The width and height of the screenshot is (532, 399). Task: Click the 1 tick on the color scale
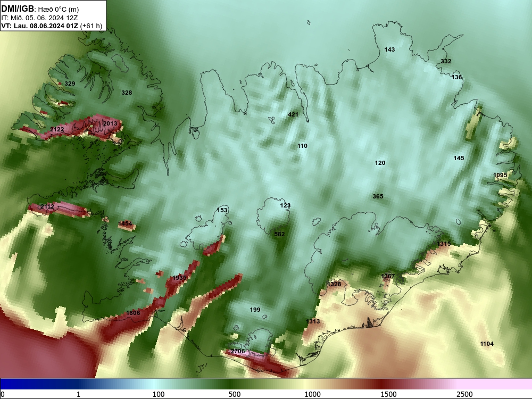coord(78,394)
